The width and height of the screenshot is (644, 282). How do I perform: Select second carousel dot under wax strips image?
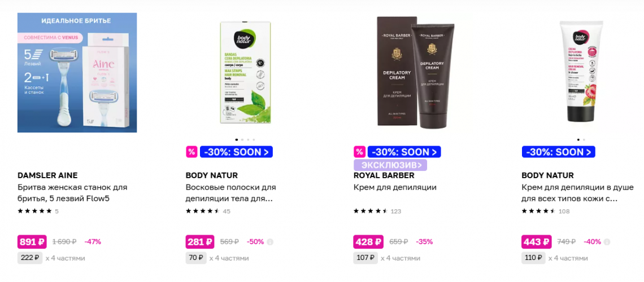pos(242,140)
